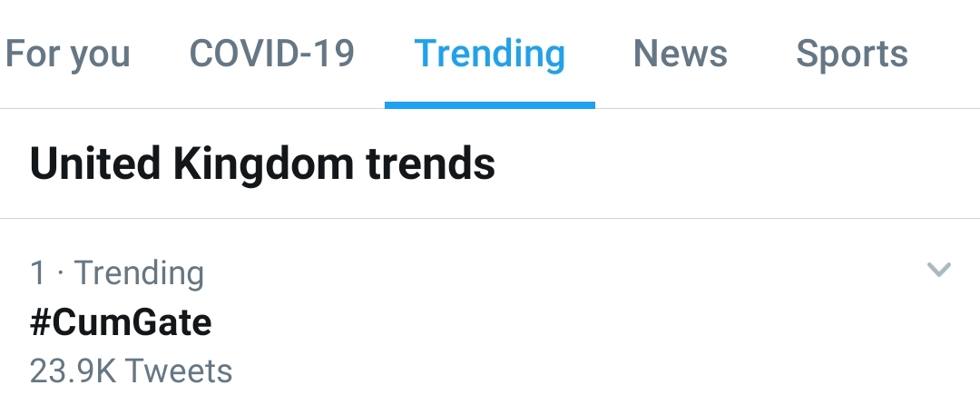Expand the chevron arrow on the top trend

pos(938,270)
